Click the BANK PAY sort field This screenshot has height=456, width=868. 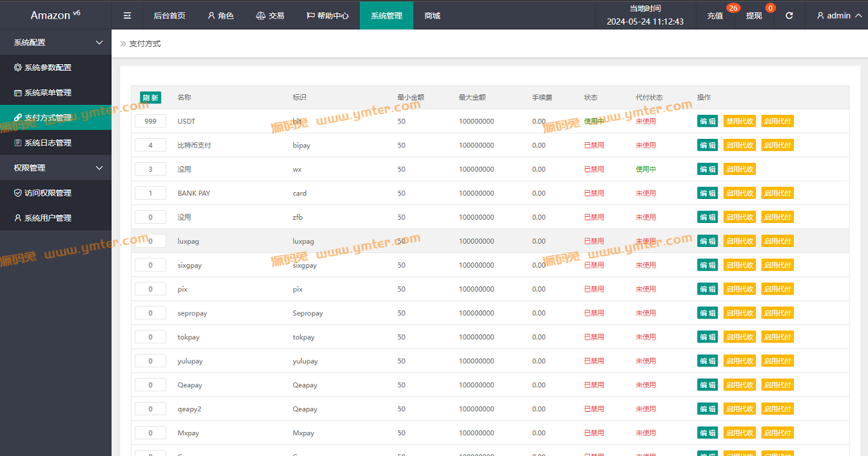[x=150, y=194]
